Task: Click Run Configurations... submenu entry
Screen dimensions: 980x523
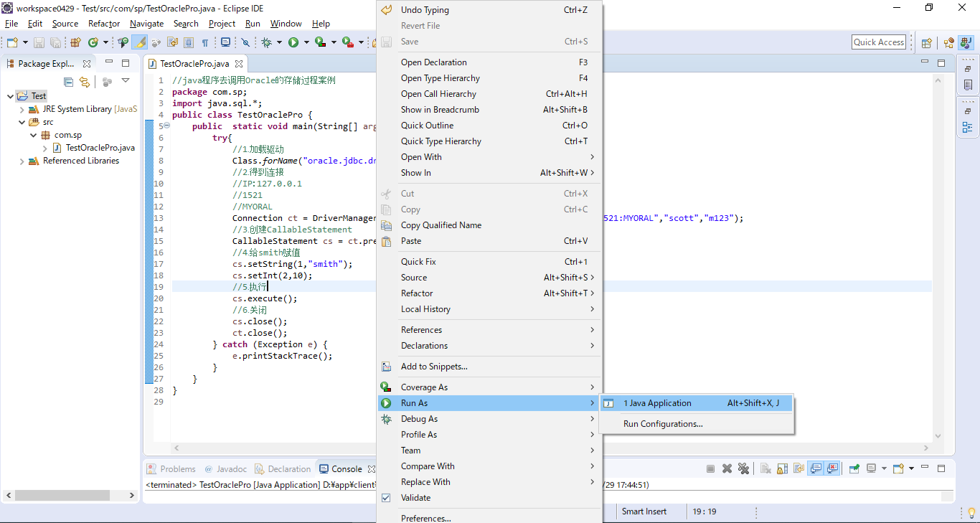Action: [696, 424]
